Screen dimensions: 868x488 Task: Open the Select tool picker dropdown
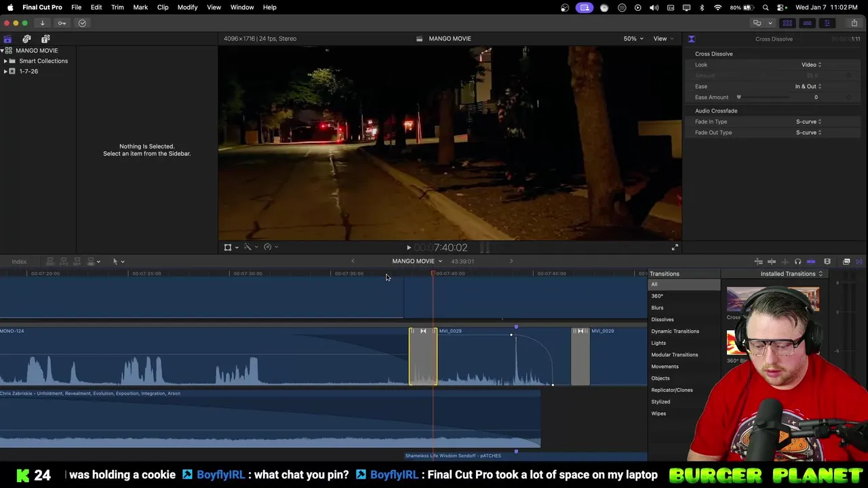pyautogui.click(x=118, y=262)
